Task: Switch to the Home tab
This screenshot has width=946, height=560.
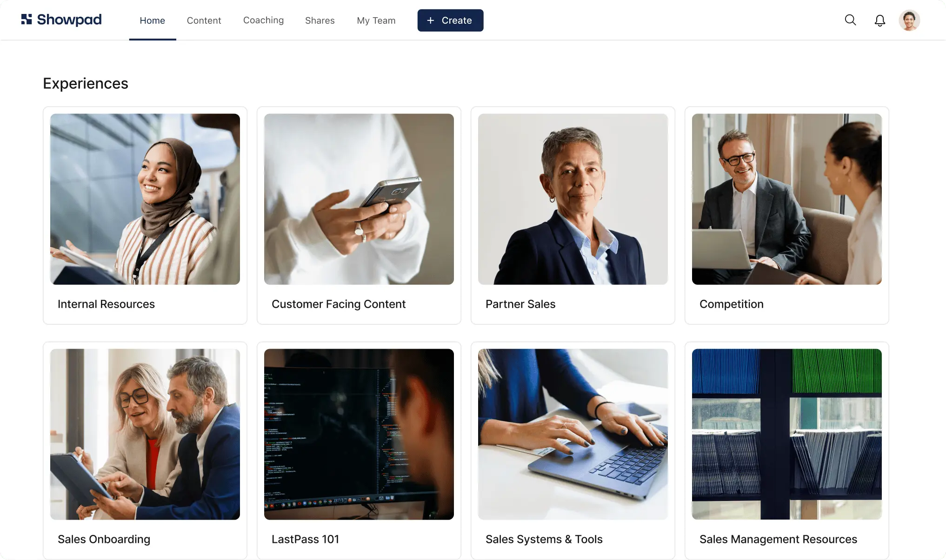Action: pyautogui.click(x=153, y=20)
